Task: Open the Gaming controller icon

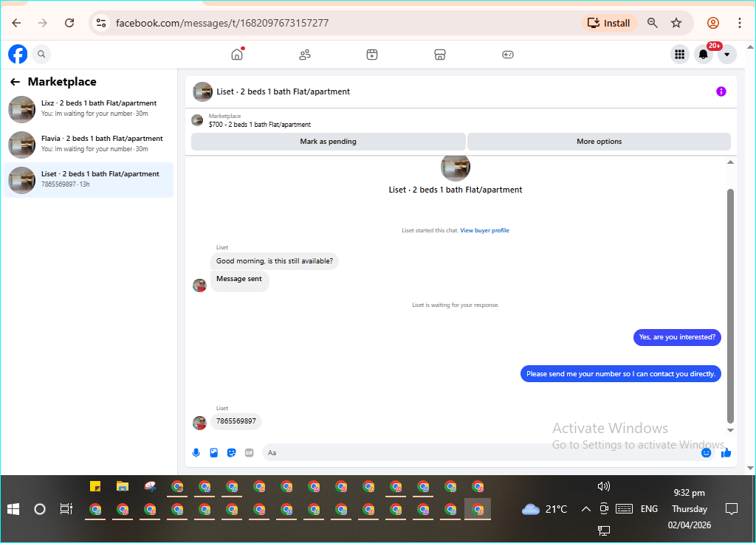Action: (x=508, y=55)
